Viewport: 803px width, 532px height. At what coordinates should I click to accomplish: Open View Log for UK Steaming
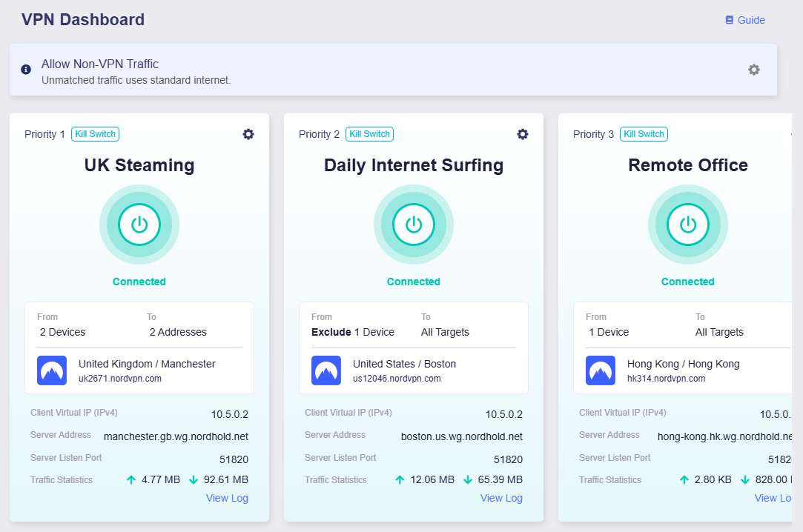(x=227, y=498)
